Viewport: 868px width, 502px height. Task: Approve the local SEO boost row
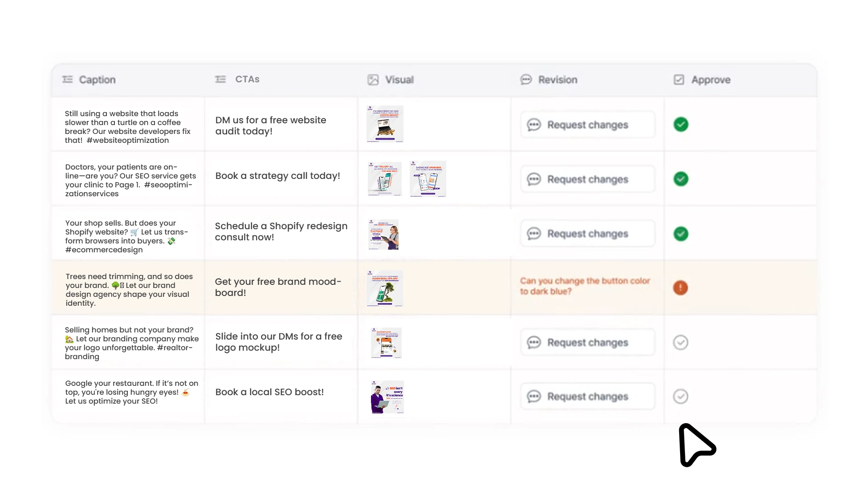(x=681, y=396)
